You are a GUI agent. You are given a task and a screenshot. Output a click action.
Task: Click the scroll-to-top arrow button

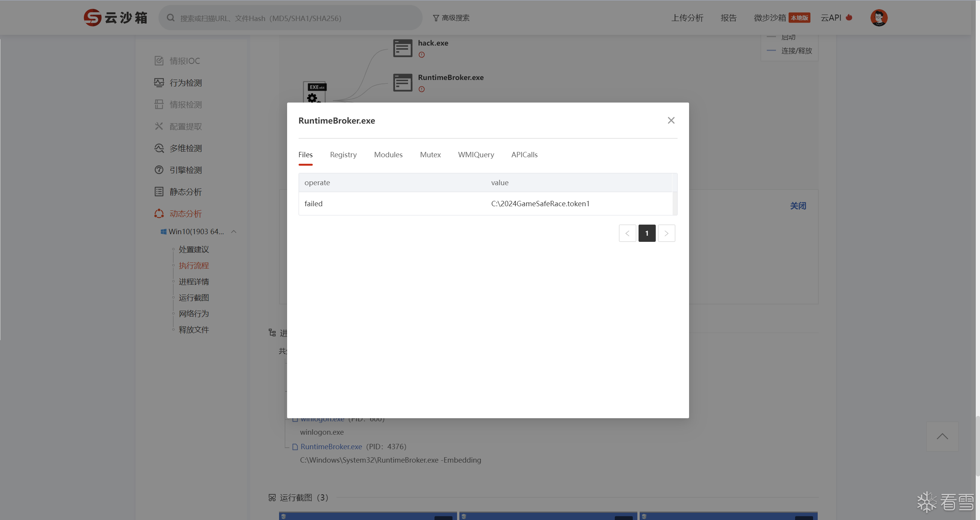pyautogui.click(x=942, y=437)
